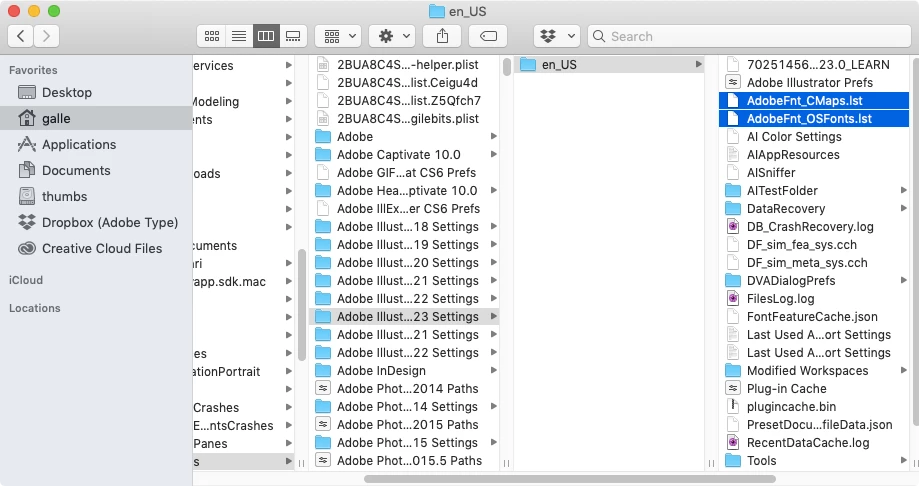Select the AITestFolder folder
The height and width of the screenshot is (486, 919).
pos(814,191)
